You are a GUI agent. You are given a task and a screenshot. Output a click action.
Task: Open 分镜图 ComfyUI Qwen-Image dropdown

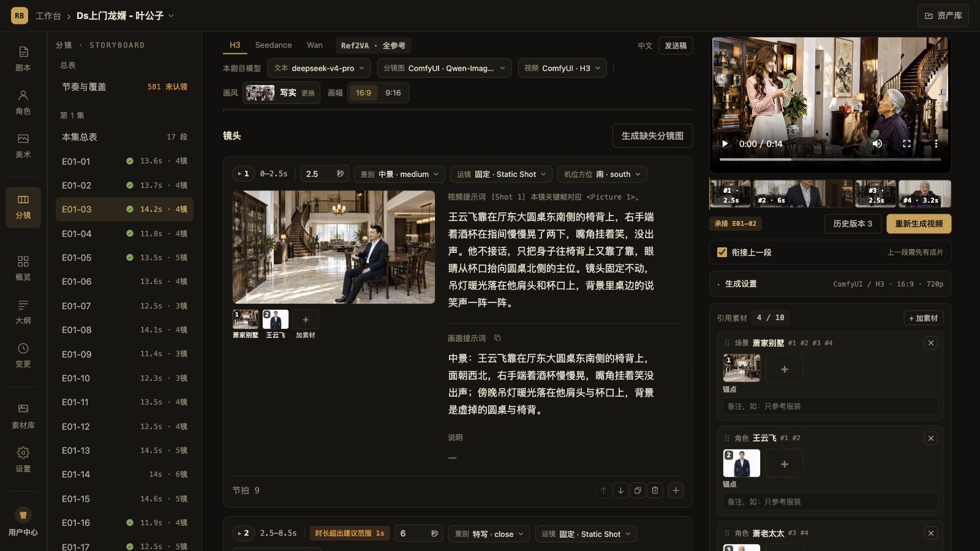pos(445,68)
